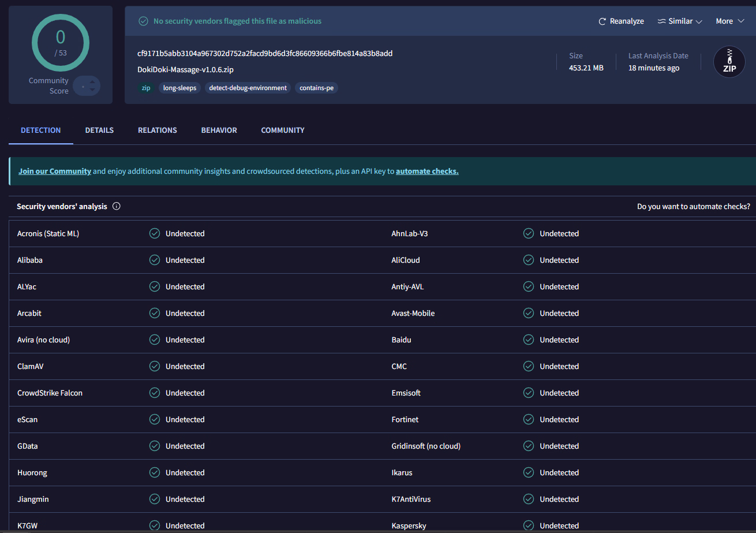Follow the automate checks link
The width and height of the screenshot is (756, 533).
coord(427,172)
